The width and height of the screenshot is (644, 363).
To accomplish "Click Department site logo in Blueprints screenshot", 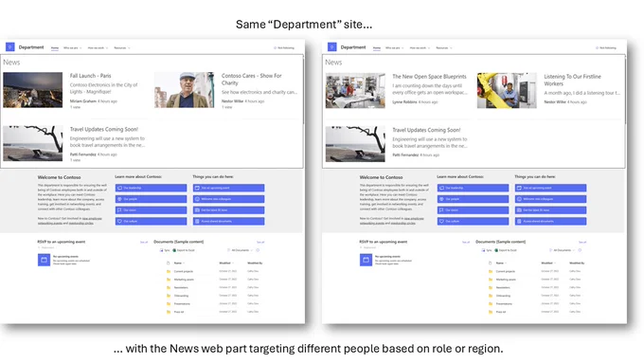I will tap(332, 46).
